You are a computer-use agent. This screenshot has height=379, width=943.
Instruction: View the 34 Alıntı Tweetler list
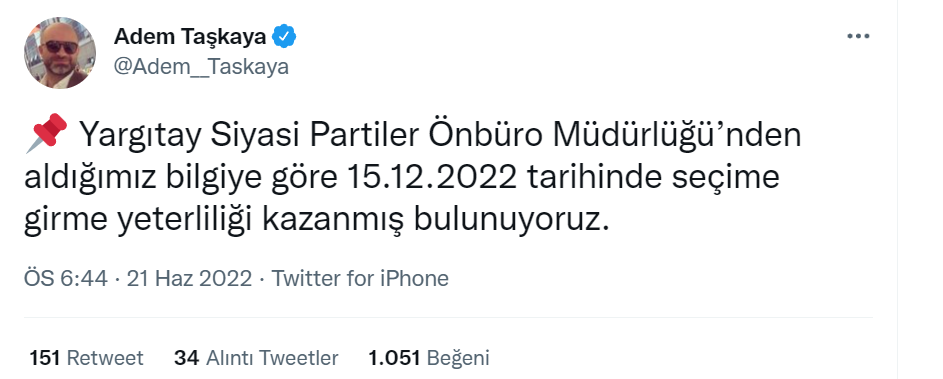[x=256, y=358]
